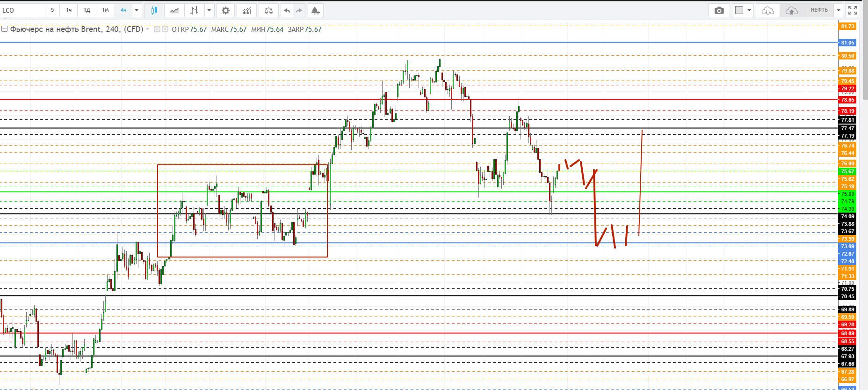Create alert with bell plus icon

click(315, 10)
